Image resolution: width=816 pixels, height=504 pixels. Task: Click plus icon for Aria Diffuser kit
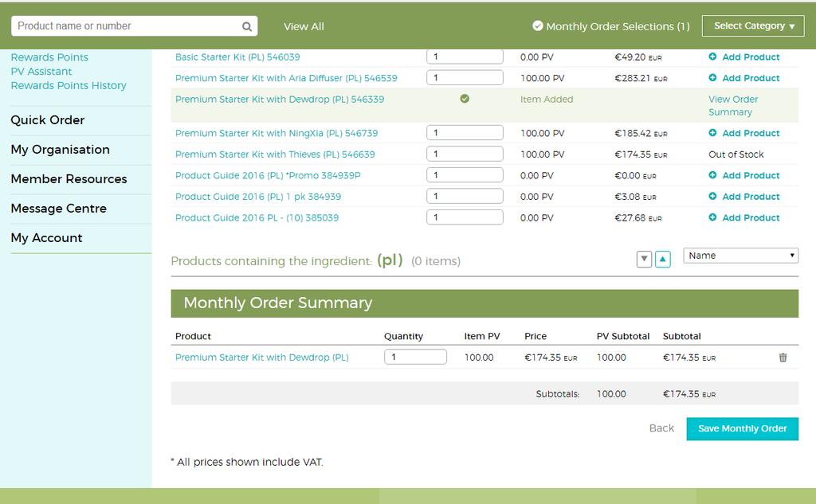click(x=712, y=77)
